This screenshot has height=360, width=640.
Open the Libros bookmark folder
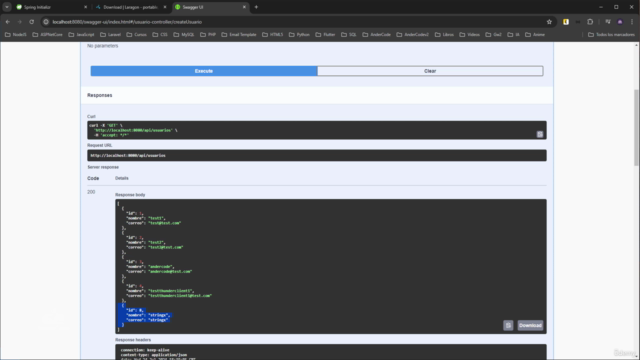(x=444, y=35)
